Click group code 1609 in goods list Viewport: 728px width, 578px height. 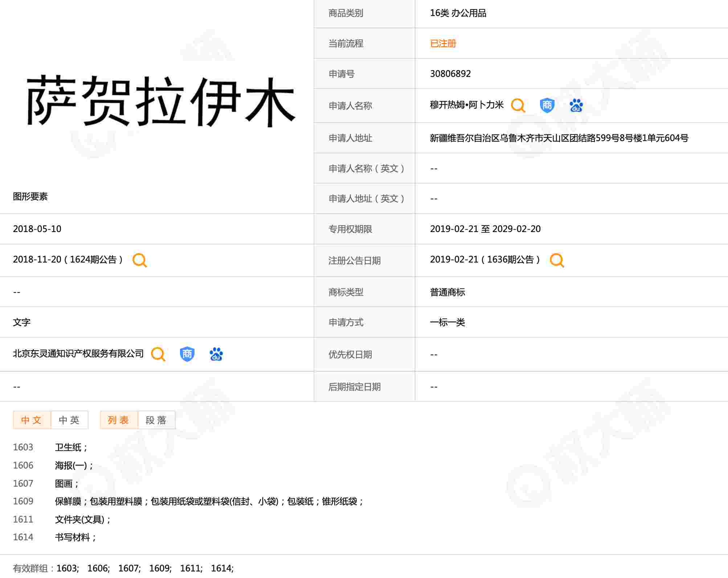coord(23,501)
